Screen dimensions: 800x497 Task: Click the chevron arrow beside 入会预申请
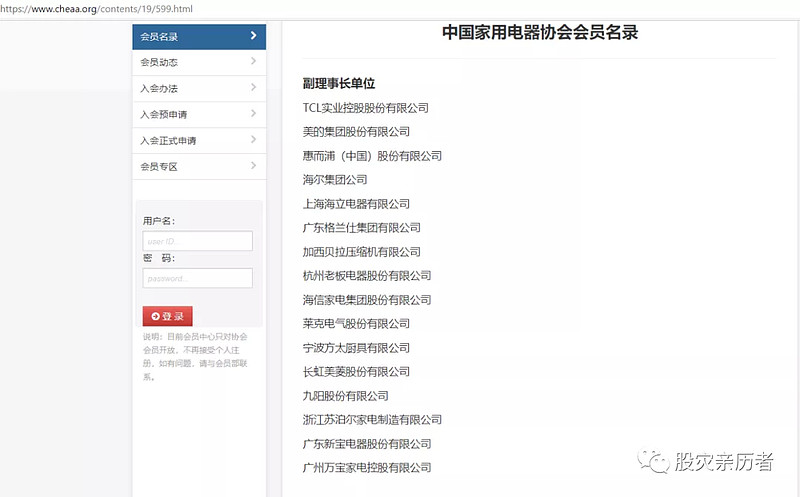coord(254,113)
